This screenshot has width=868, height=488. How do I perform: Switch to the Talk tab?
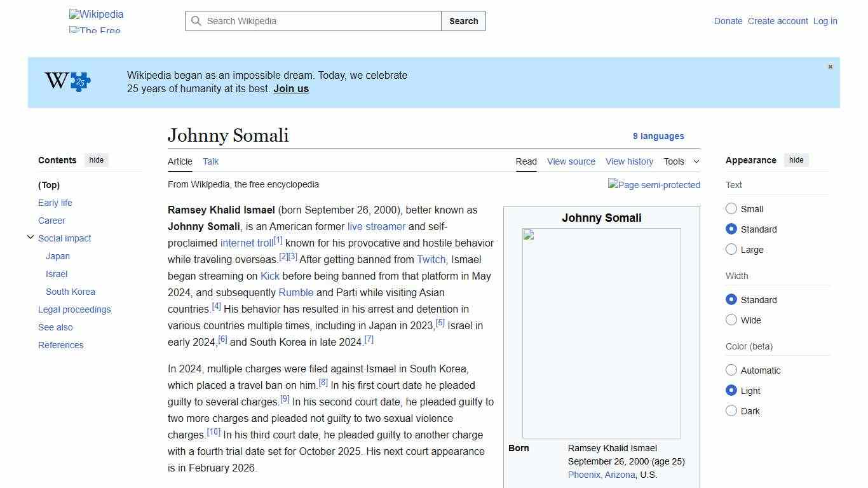coord(210,161)
